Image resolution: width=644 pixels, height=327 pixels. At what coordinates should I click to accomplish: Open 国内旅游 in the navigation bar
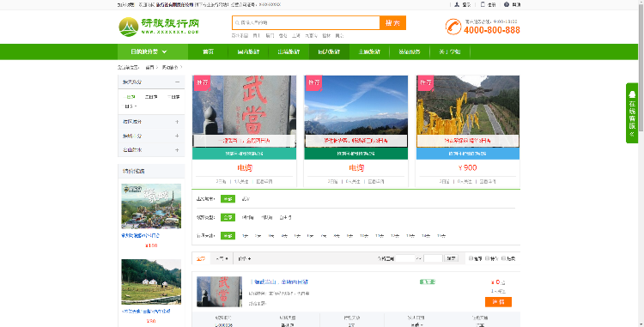point(248,51)
